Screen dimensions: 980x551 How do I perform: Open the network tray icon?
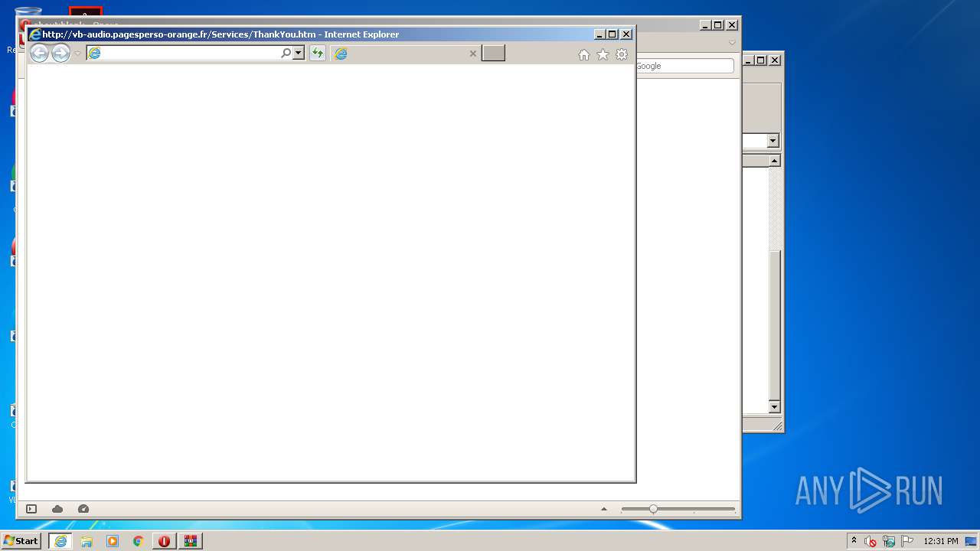[889, 541]
